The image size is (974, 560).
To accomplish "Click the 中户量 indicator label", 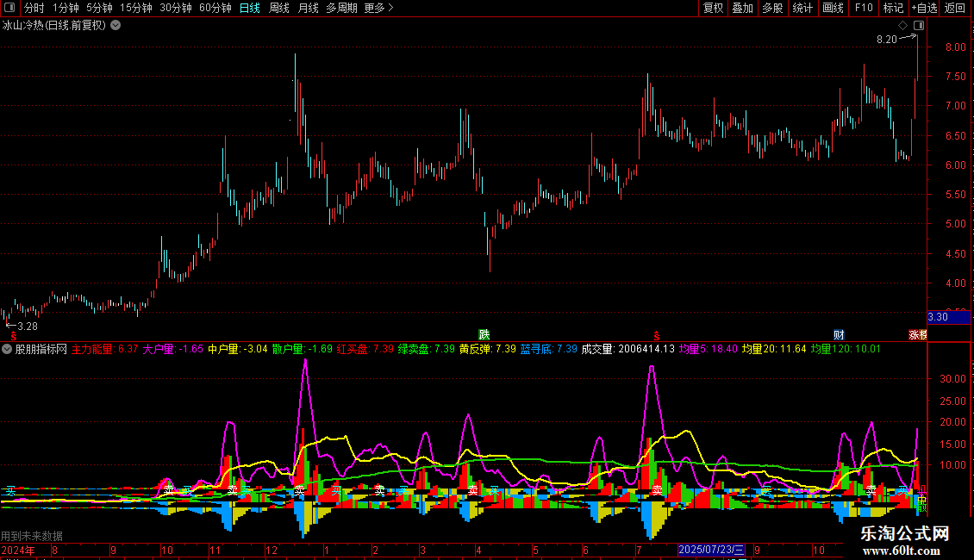I will click(x=238, y=349).
